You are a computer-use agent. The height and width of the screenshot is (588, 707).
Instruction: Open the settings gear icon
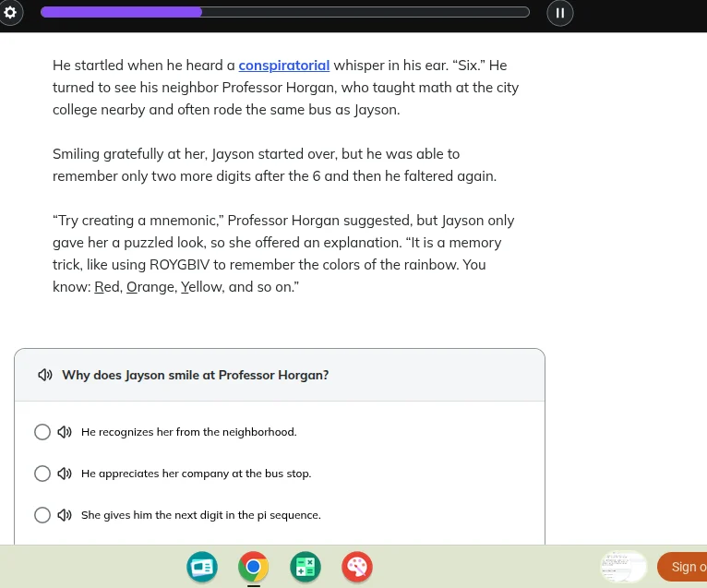tap(10, 12)
